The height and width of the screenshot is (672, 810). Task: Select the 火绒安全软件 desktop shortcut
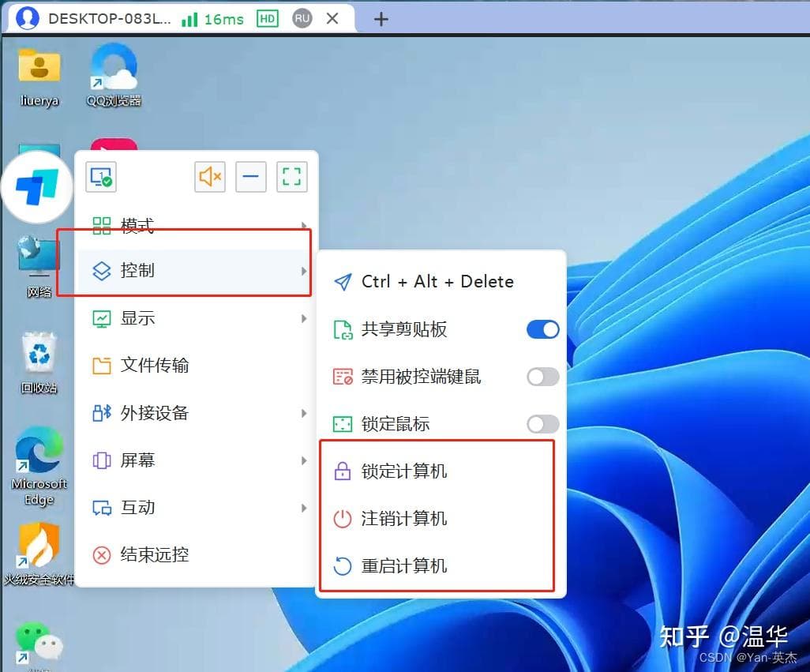coord(39,554)
